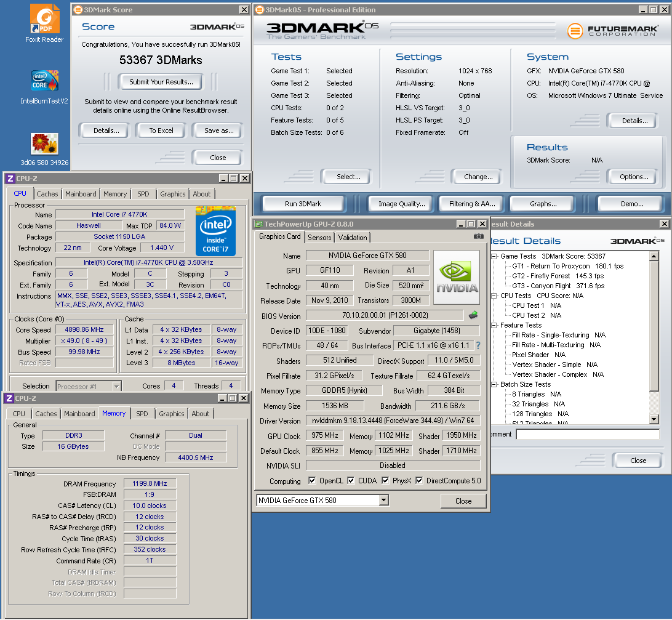Click the Intel inside Core i7 logo

pyautogui.click(x=215, y=231)
